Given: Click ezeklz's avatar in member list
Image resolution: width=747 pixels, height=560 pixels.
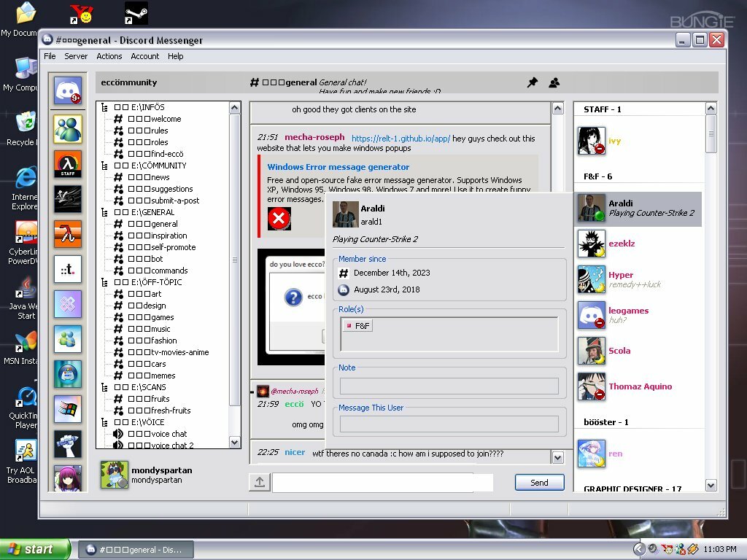Looking at the screenshot, I should [592, 244].
